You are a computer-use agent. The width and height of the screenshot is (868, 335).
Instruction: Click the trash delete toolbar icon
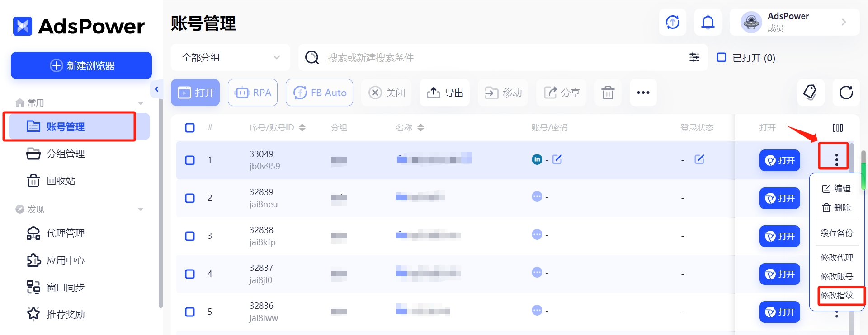click(608, 93)
